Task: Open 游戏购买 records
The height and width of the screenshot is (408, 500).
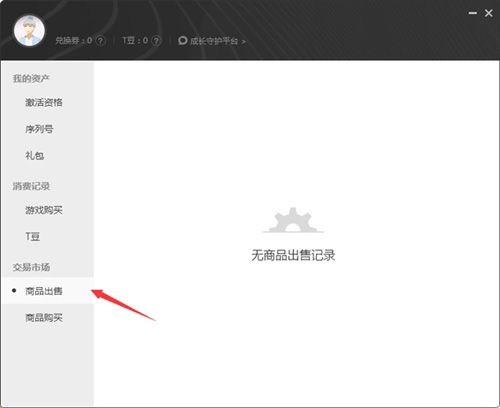Action: 44,210
